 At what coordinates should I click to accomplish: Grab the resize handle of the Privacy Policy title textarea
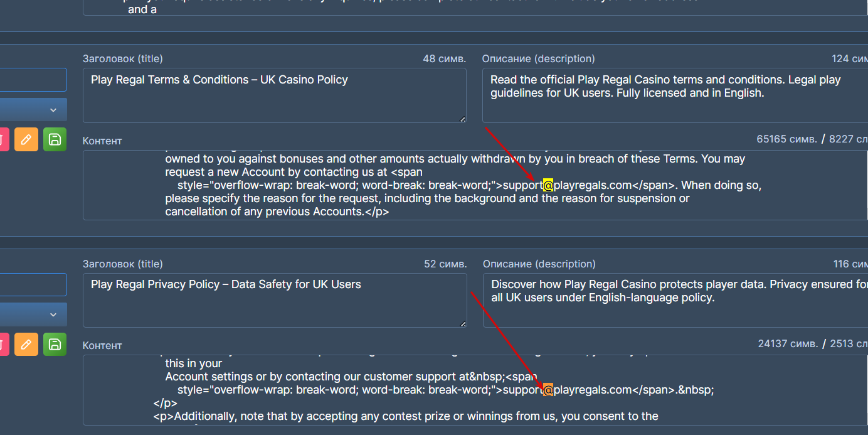coord(463,324)
